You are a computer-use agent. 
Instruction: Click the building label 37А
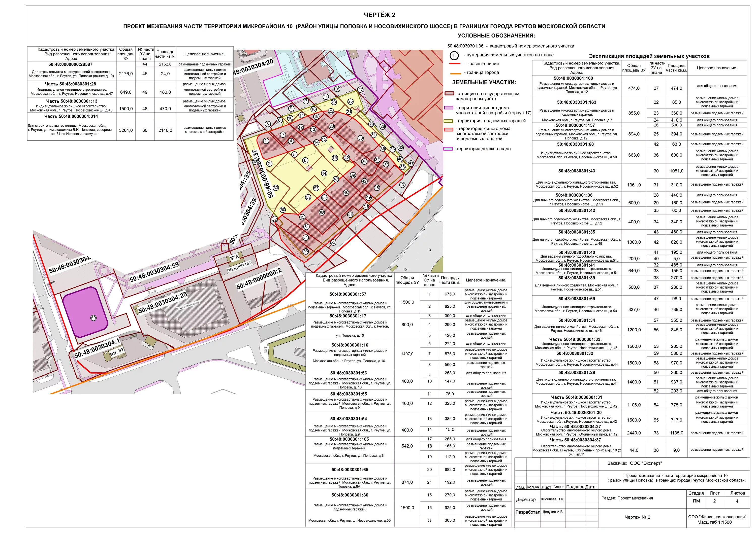coord(234,258)
